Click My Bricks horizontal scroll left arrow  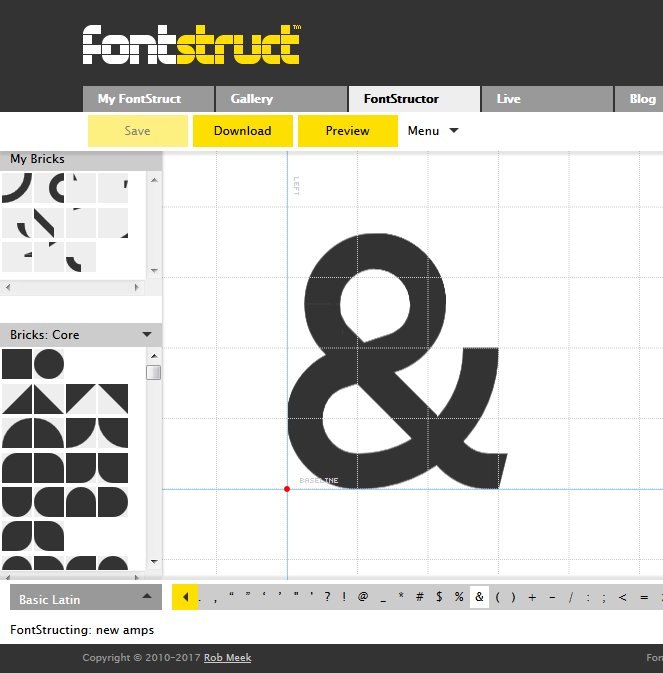(8, 287)
